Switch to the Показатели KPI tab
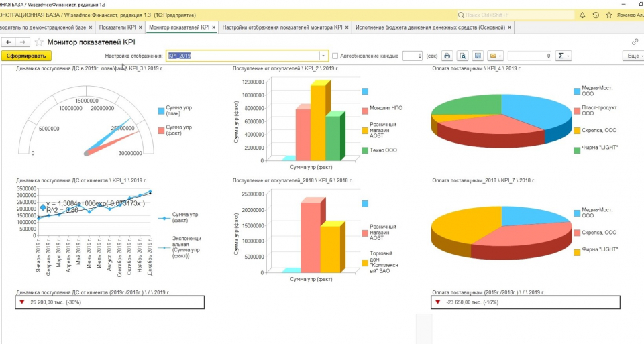 click(x=117, y=27)
